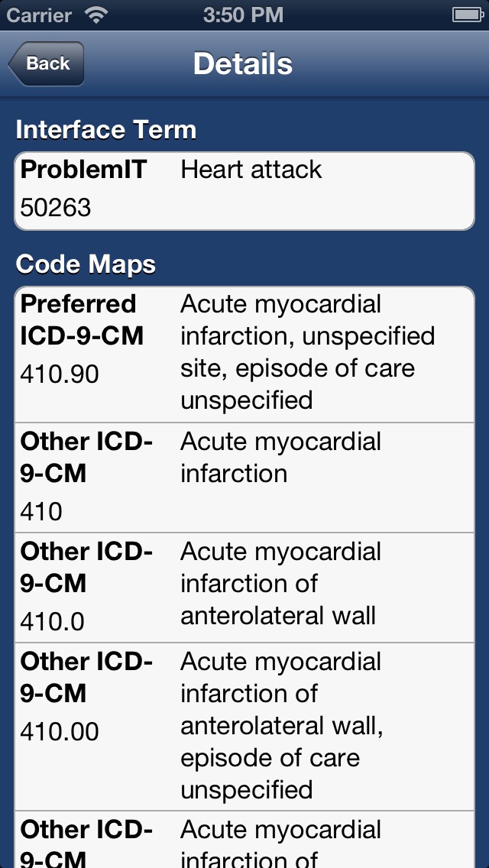Select the description of code 410.0

280,584
